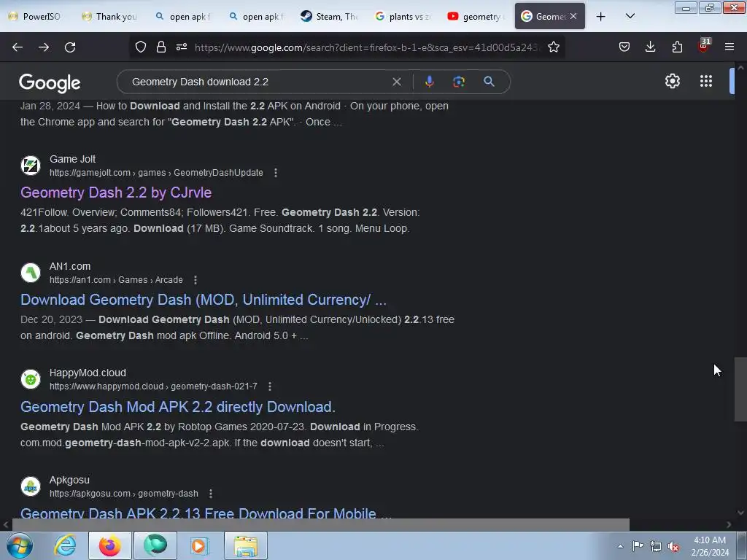Clear the Google search box text

point(396,82)
